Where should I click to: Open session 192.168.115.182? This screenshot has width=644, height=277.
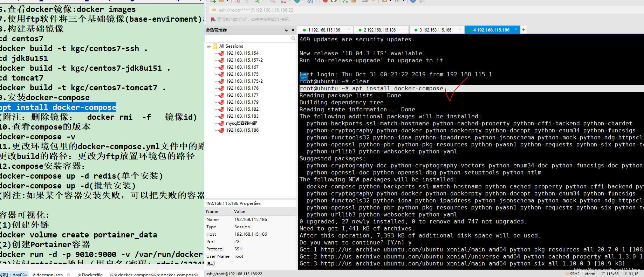(x=242, y=109)
